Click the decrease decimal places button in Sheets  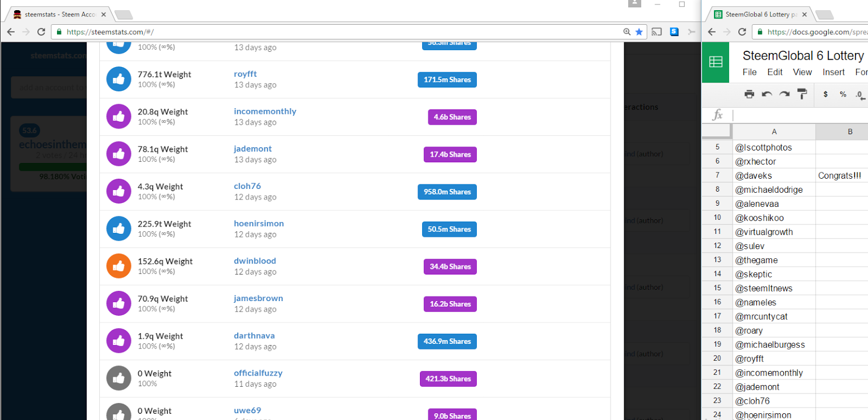pyautogui.click(x=860, y=95)
